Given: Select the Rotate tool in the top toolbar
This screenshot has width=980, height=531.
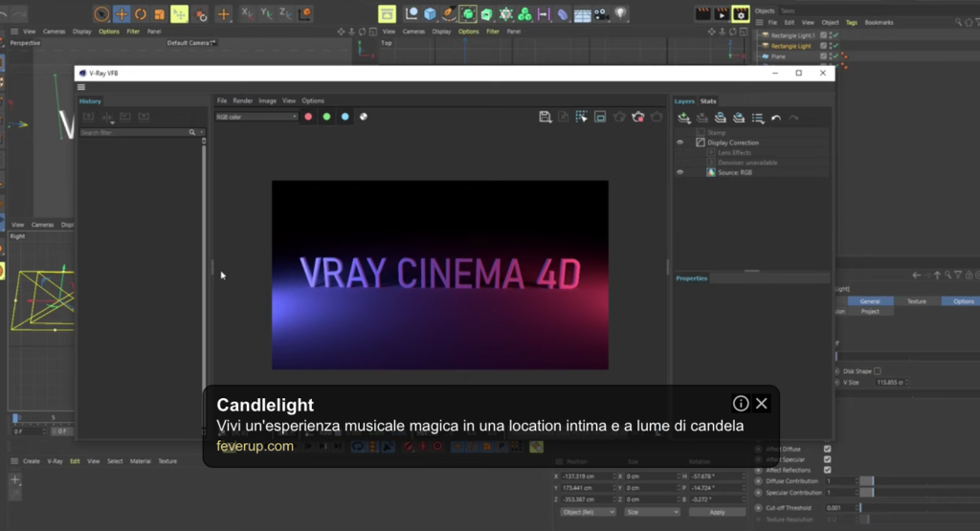Looking at the screenshot, I should point(141,13).
